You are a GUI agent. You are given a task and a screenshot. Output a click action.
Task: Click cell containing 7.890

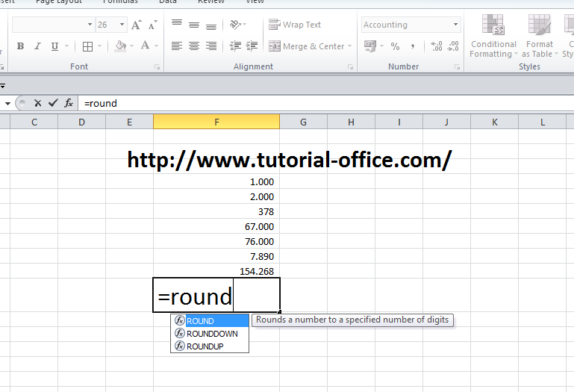(216, 256)
